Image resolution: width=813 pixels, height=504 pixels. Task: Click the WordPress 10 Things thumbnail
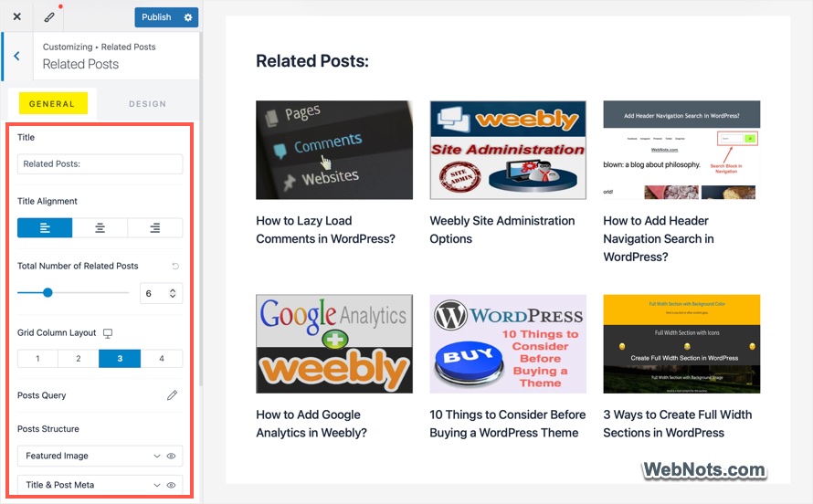pyautogui.click(x=508, y=344)
